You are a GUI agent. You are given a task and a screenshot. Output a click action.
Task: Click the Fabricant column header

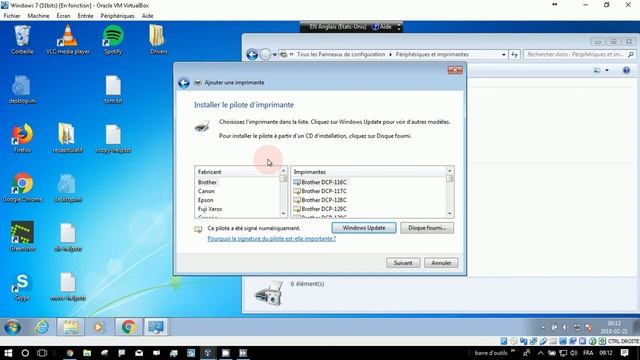click(237, 172)
